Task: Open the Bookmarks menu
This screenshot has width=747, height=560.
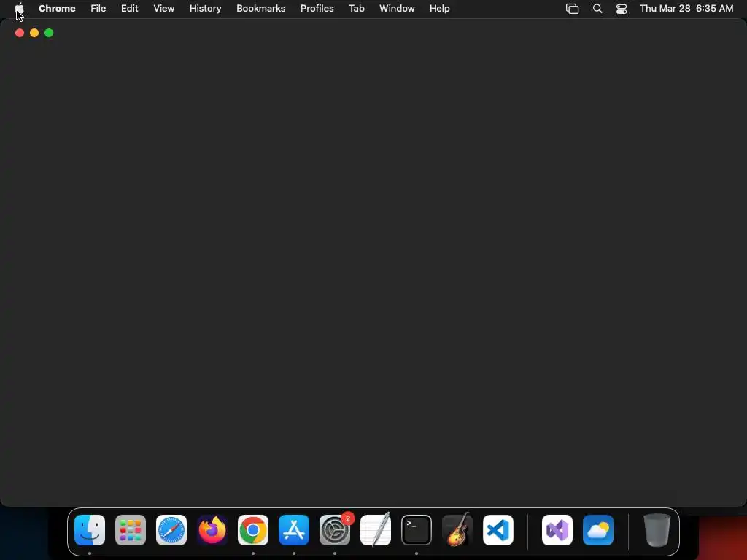Action: coord(261,8)
